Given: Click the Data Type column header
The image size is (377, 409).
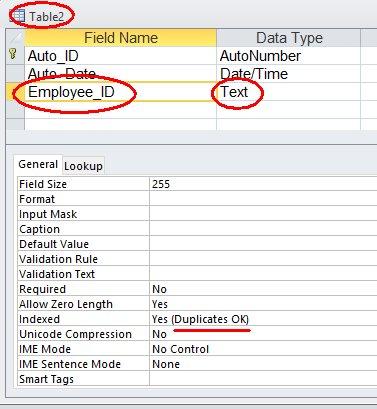Looking at the screenshot, I should [289, 38].
